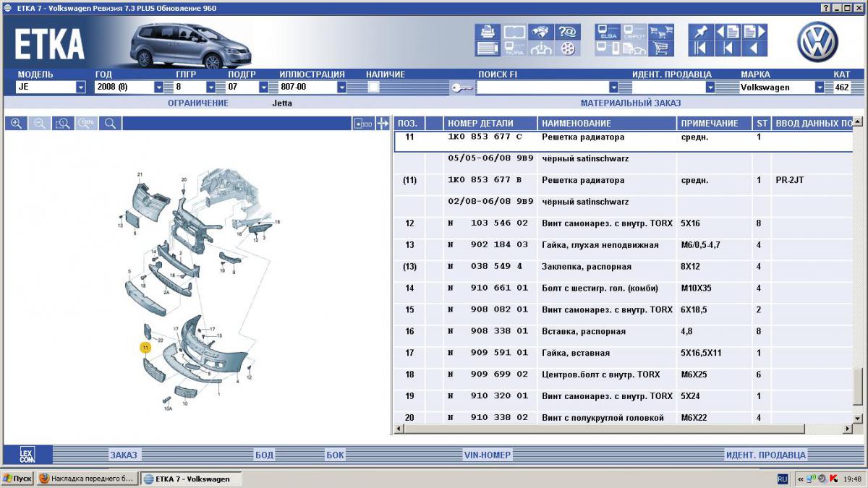The image size is (868, 488).
Task: Open the ELSA workshop link icon
Action: click(x=608, y=32)
